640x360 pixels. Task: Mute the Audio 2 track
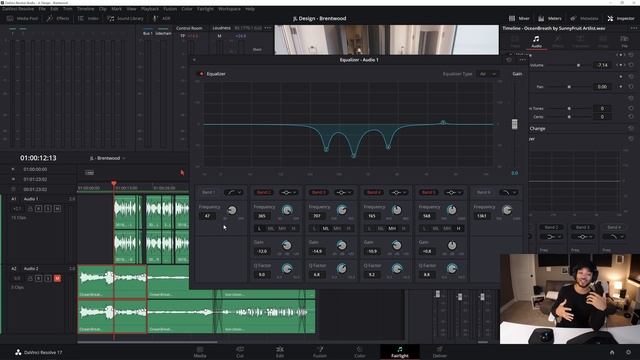coord(58,278)
